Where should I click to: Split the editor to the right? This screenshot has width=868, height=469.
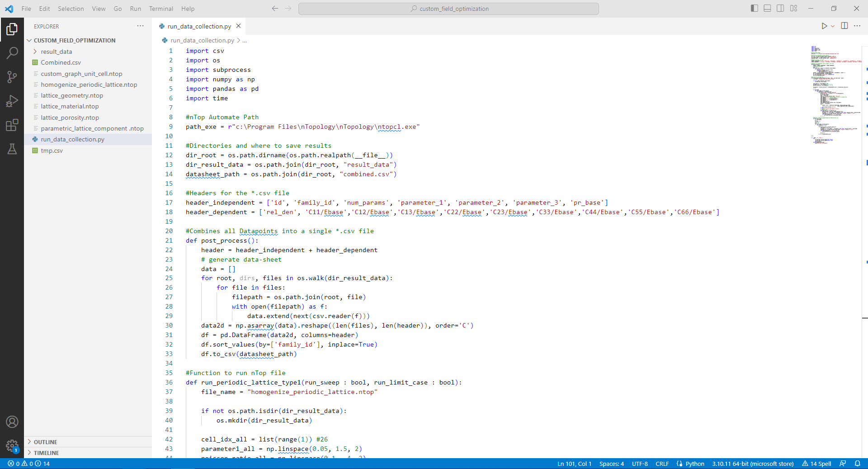pyautogui.click(x=844, y=26)
